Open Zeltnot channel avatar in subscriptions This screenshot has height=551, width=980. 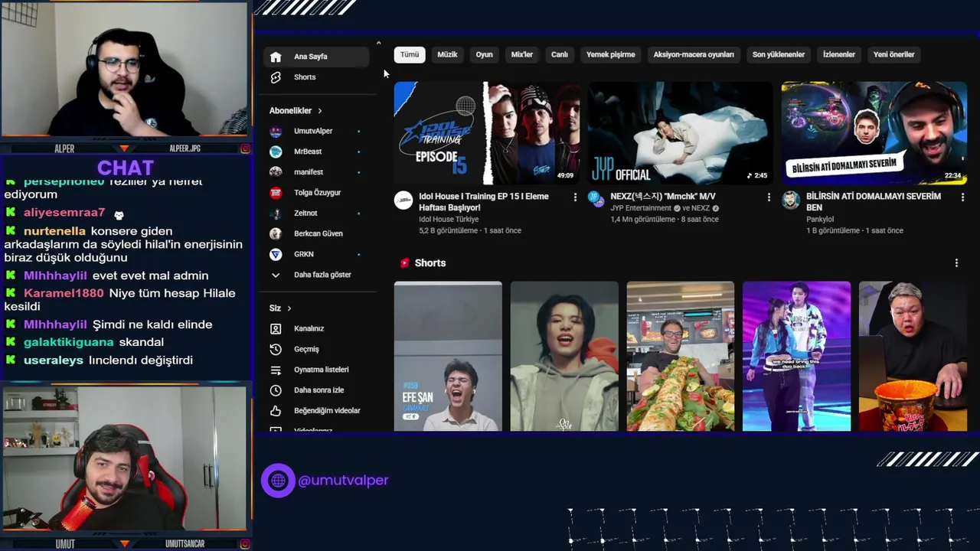click(276, 213)
